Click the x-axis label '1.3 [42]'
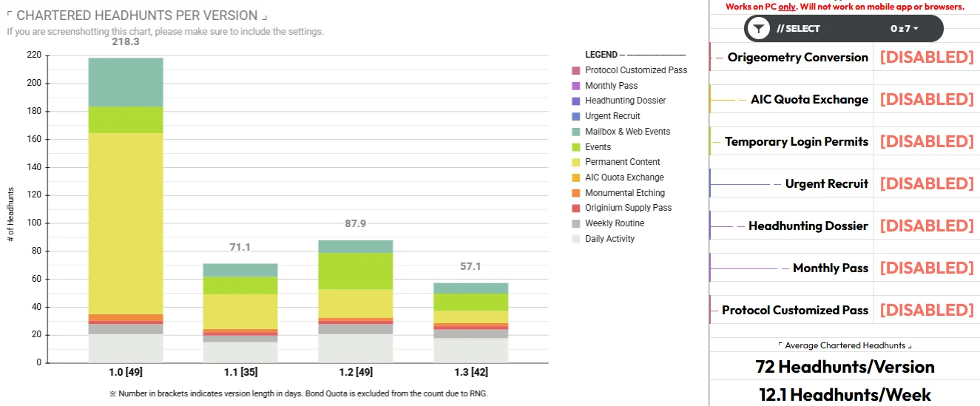The width and height of the screenshot is (980, 406). pos(470,373)
